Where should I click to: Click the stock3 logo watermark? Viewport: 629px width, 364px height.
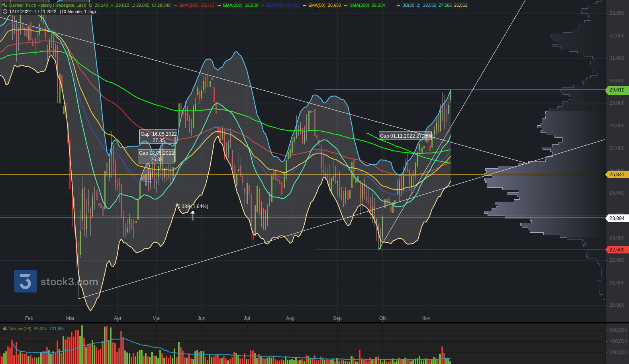click(56, 281)
